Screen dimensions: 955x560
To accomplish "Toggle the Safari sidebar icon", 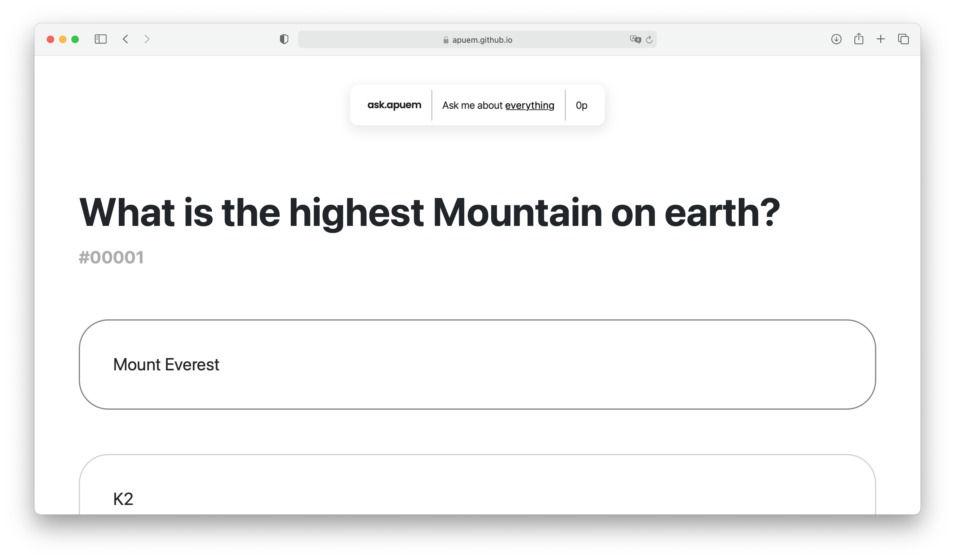I will coord(100,39).
